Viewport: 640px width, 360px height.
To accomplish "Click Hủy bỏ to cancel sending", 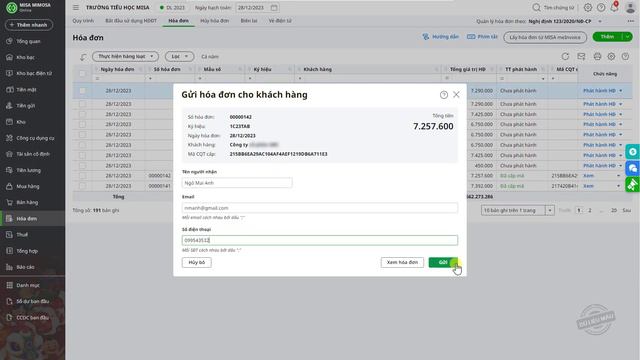I will (x=196, y=262).
